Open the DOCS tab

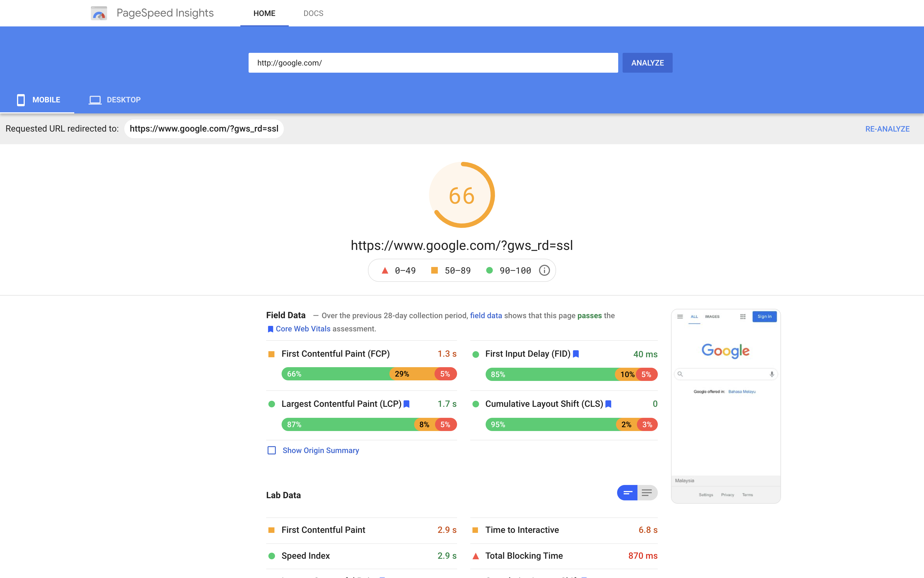pyautogui.click(x=313, y=13)
